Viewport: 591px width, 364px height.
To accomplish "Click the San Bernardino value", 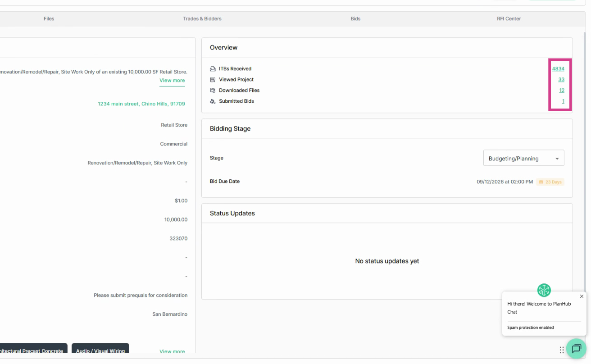I will pos(170,314).
